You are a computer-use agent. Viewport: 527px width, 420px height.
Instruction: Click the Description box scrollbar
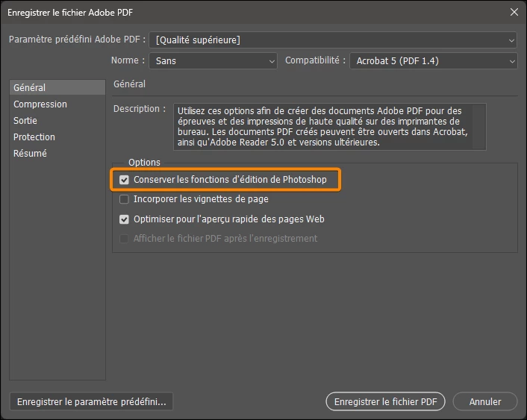tap(479, 127)
